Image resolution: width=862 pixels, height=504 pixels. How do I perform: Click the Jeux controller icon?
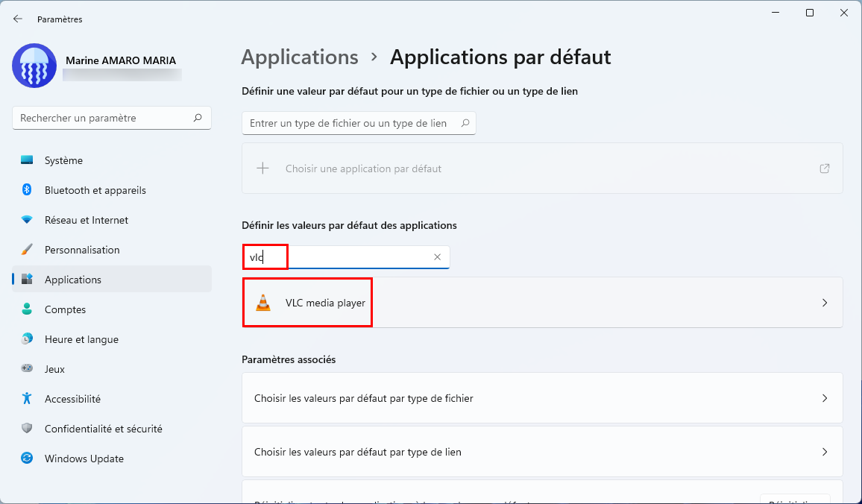click(26, 368)
